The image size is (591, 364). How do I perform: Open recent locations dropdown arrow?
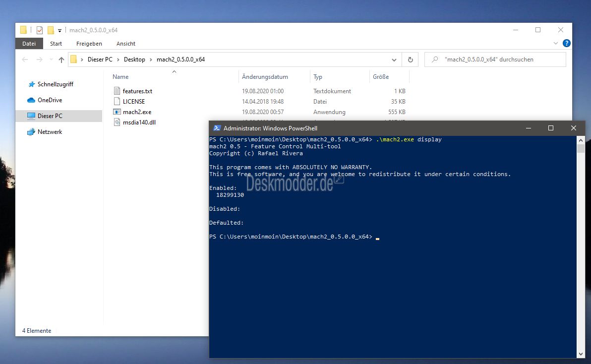[51, 60]
